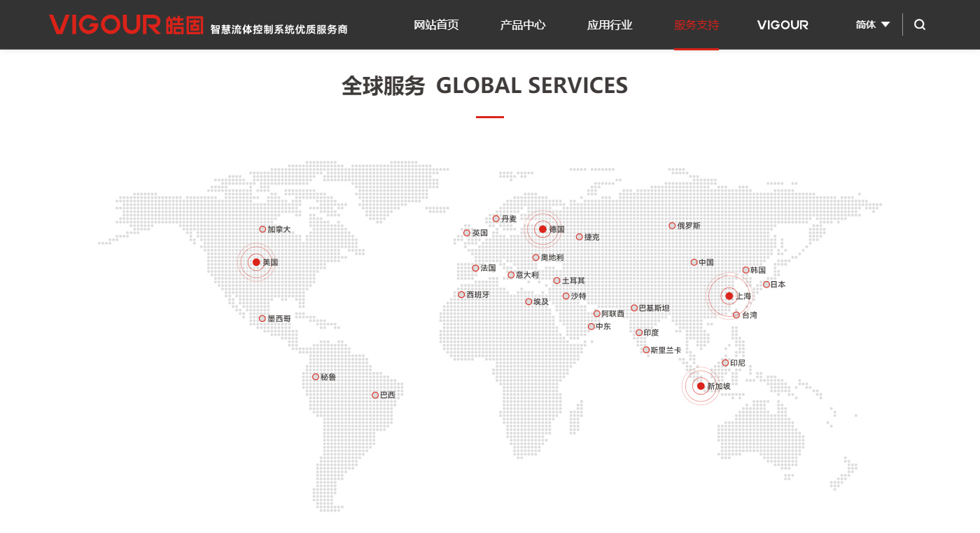Select the 美国 pulsing map marker

(x=256, y=262)
